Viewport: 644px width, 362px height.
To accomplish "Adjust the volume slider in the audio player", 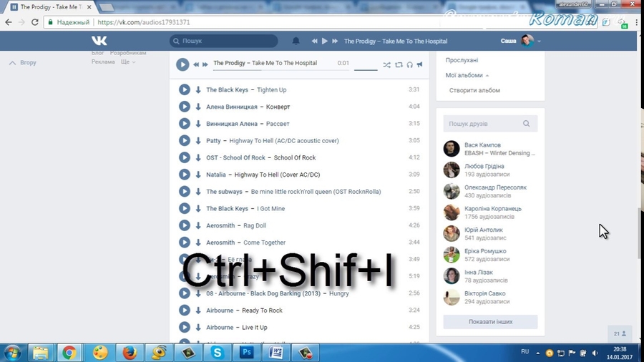I will coord(366,69).
